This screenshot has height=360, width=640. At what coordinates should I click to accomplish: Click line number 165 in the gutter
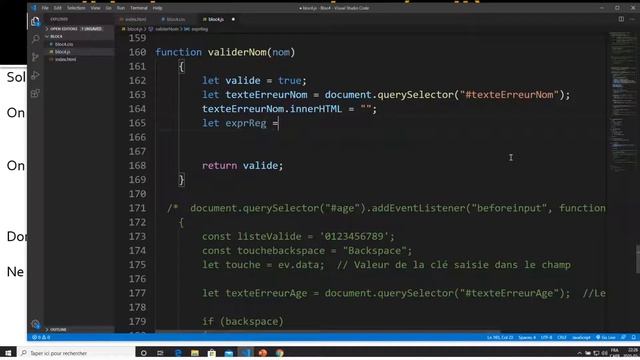[137, 123]
